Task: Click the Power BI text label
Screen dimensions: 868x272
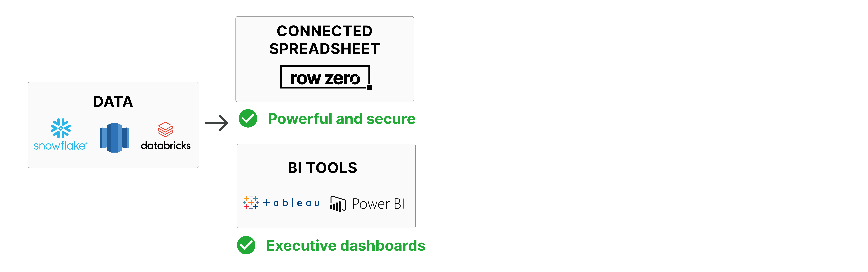Action: click(378, 204)
